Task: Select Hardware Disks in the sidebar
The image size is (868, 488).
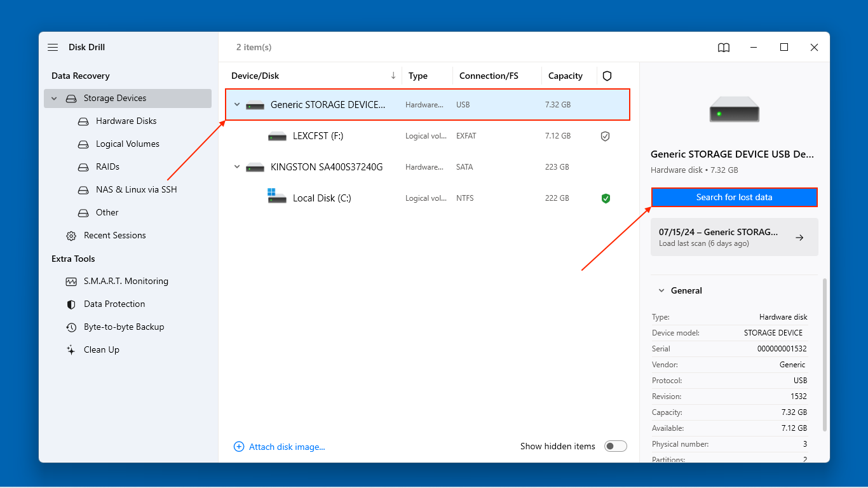Action: [x=126, y=121]
